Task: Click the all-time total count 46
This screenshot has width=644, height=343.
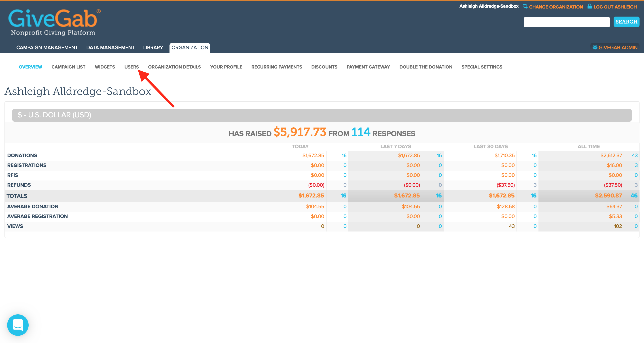Action: (634, 195)
